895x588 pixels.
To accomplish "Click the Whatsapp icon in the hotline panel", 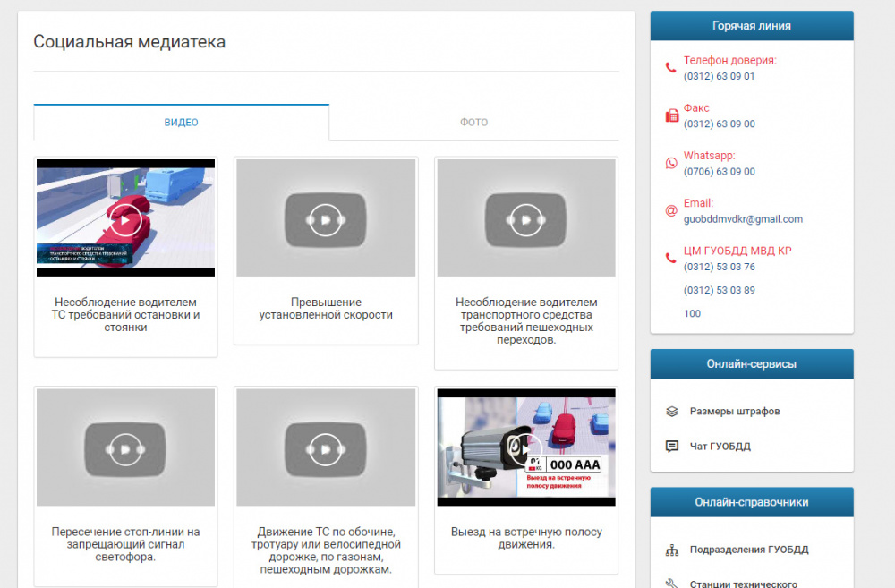I will click(x=671, y=163).
